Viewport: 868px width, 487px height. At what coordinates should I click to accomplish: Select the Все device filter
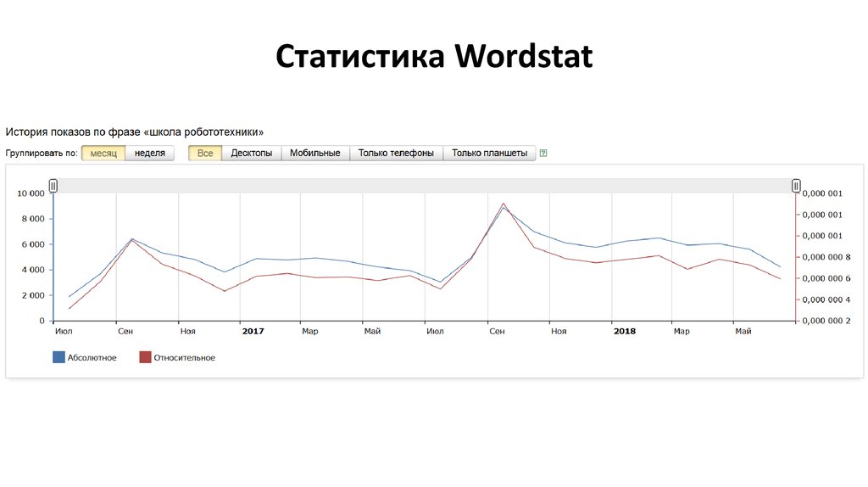click(205, 153)
